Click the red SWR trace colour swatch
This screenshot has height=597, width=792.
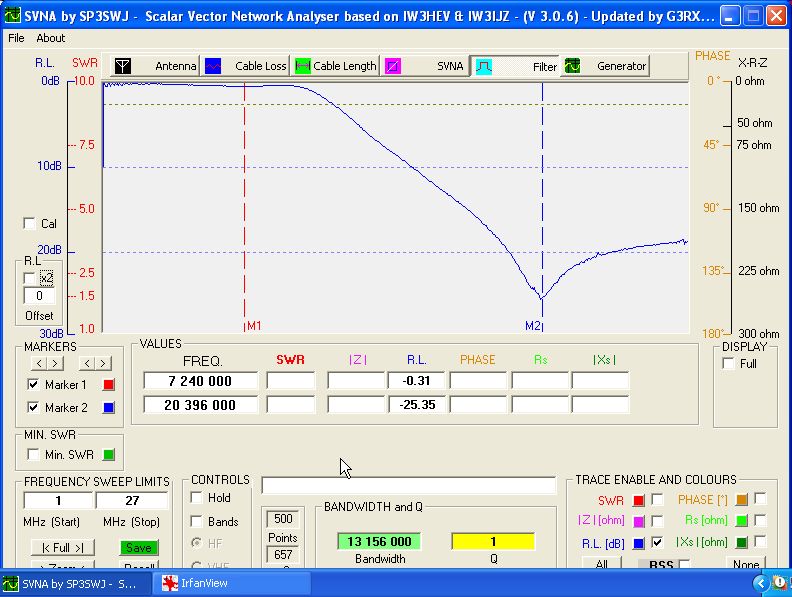click(x=638, y=499)
